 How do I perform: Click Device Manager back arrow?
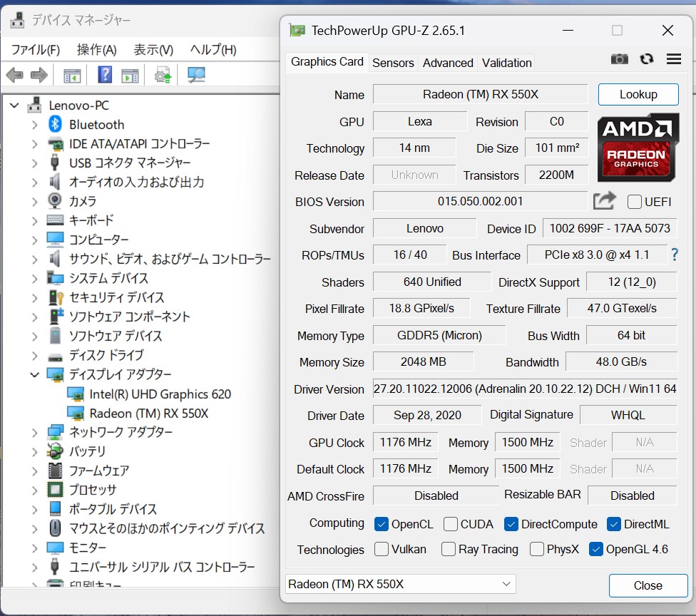point(15,75)
